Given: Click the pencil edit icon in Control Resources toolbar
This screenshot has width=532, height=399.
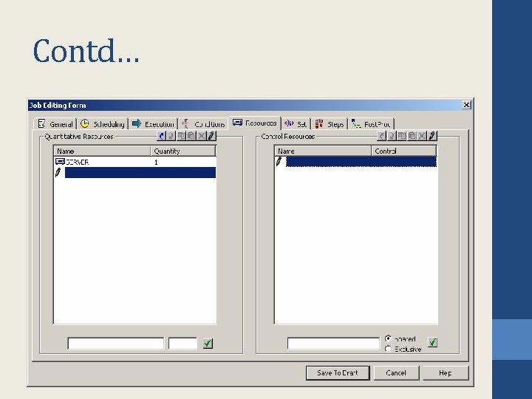Looking at the screenshot, I should (x=432, y=136).
